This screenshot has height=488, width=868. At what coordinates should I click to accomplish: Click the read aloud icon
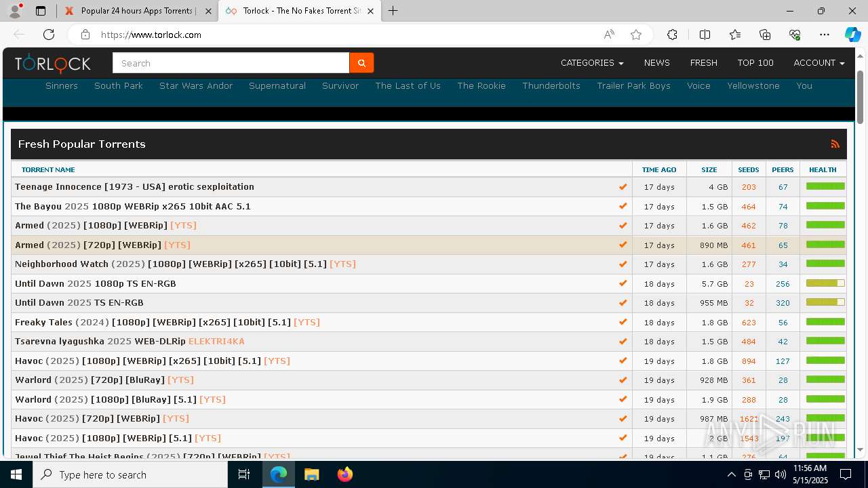pyautogui.click(x=609, y=35)
